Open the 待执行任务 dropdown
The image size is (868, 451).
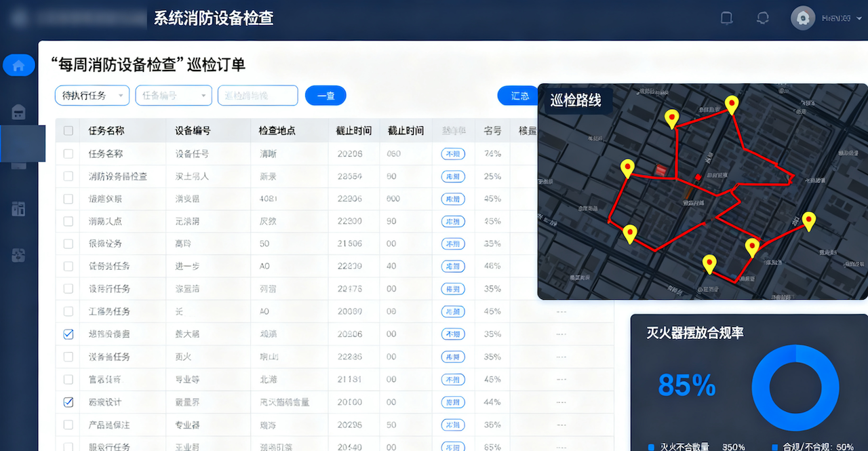[92, 96]
